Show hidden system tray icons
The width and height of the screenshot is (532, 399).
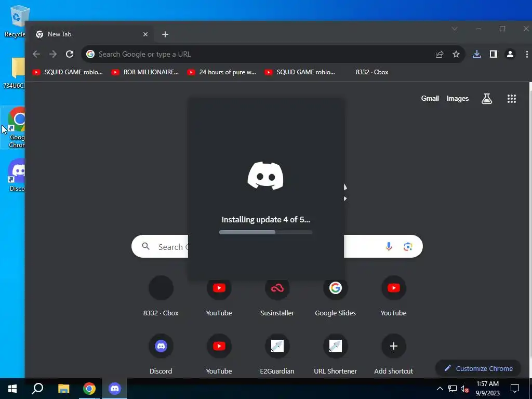(440, 389)
